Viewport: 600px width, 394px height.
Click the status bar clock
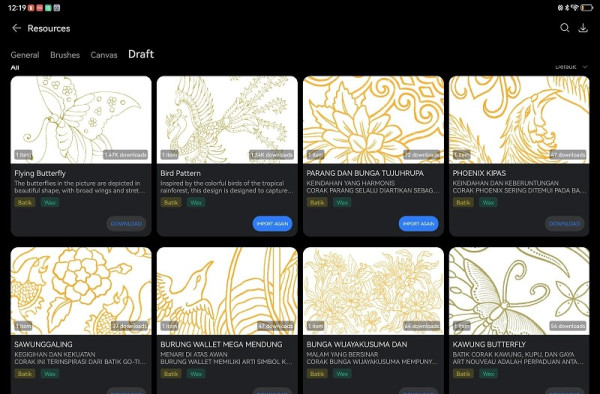[x=17, y=8]
